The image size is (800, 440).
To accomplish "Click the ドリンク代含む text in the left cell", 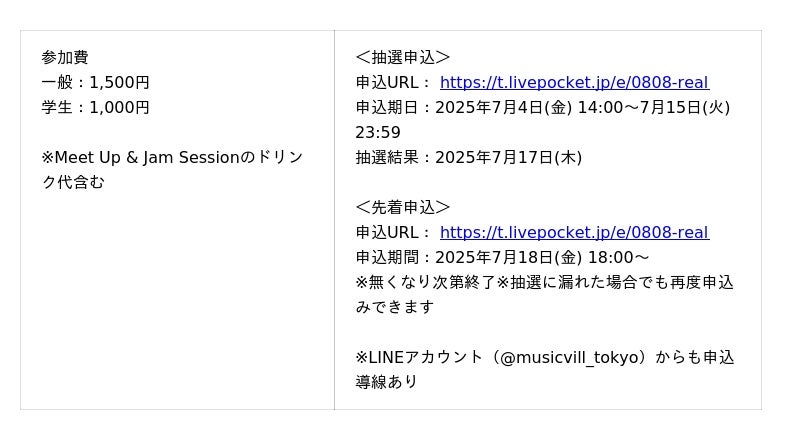I will tap(73, 183).
